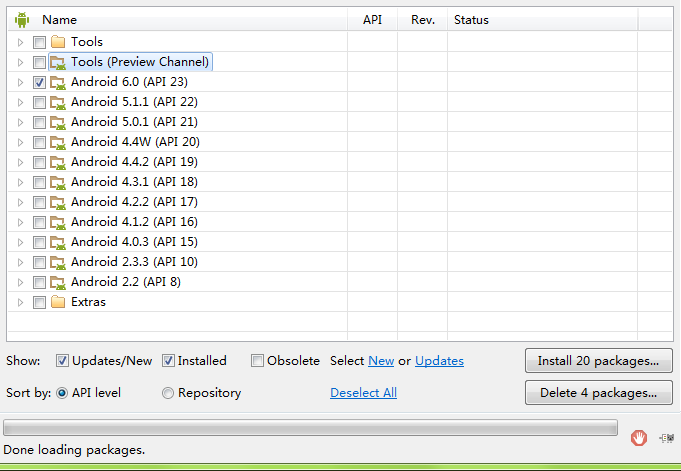Viewport: 681px width, 471px height.
Task: Expand the Android 5.1.1 (API 22) node
Action: click(x=20, y=102)
